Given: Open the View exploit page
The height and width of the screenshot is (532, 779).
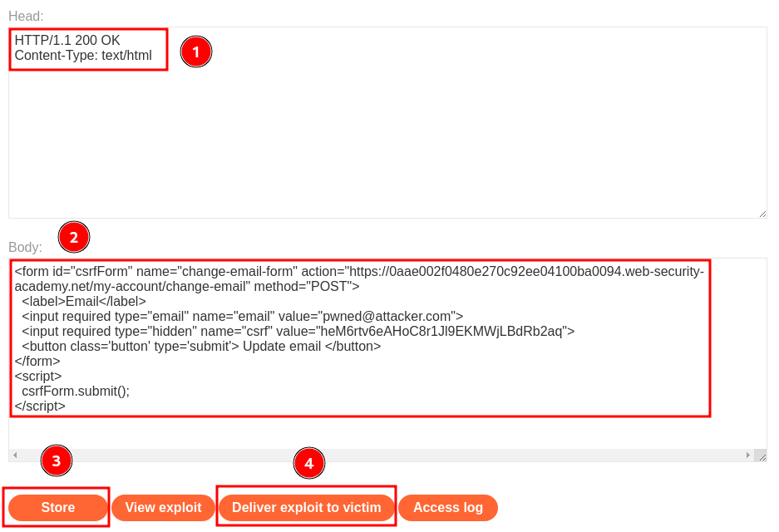Looking at the screenshot, I should pyautogui.click(x=163, y=508).
